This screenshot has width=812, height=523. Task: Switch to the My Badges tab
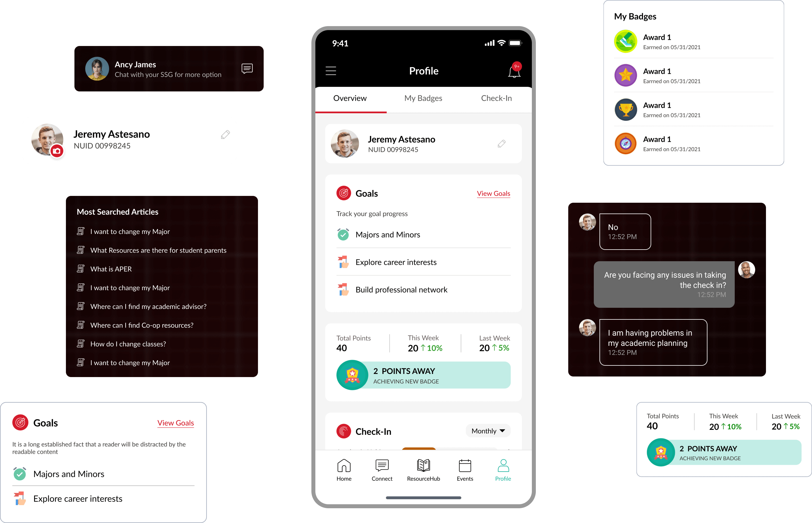coord(424,98)
